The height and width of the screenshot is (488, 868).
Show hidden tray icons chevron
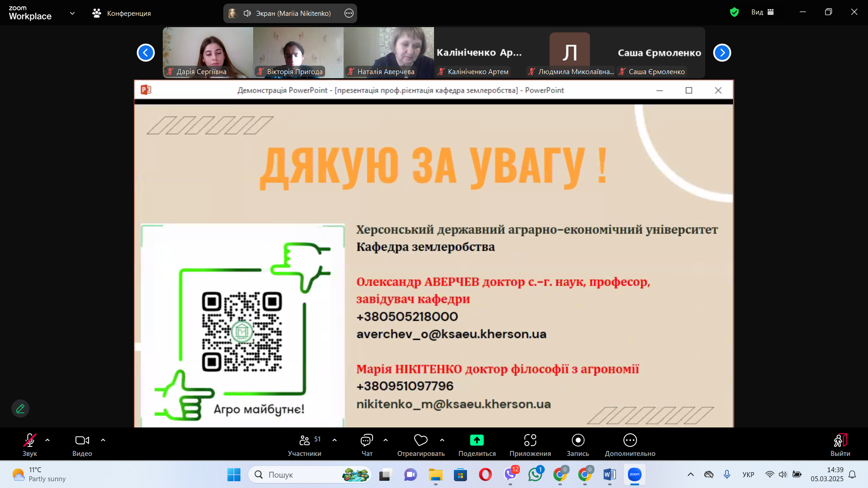[x=691, y=474]
